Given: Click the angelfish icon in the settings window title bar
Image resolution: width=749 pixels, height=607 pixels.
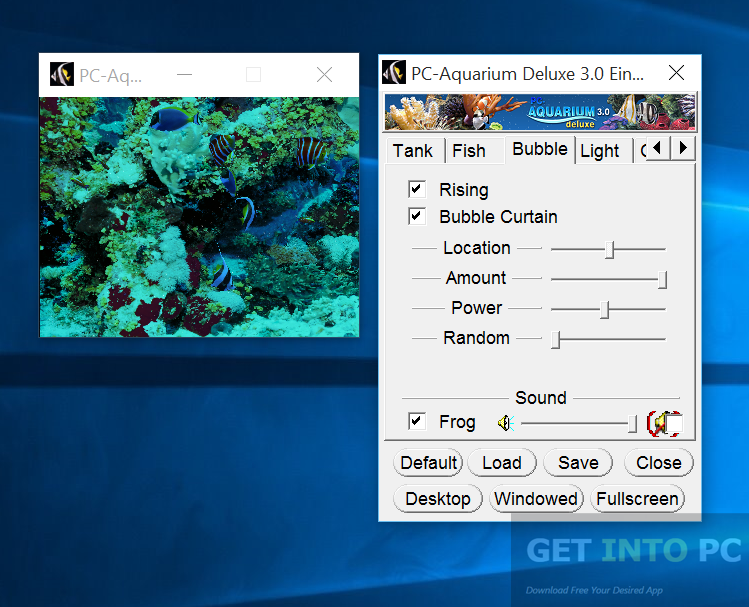Looking at the screenshot, I should pyautogui.click(x=394, y=73).
